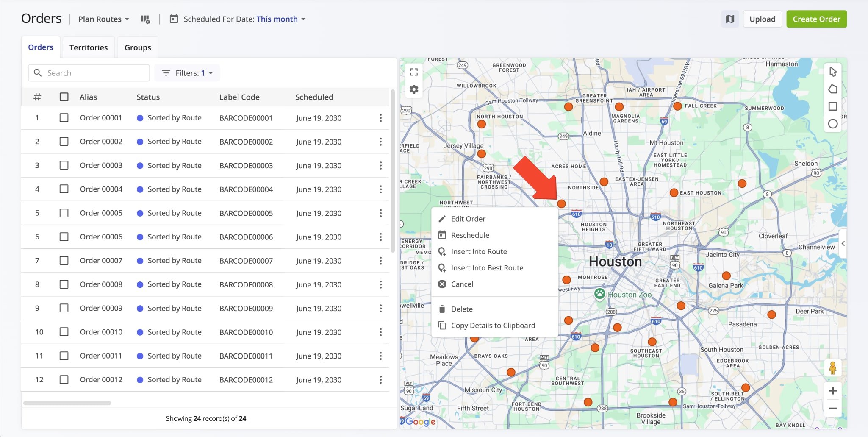Click the Street View pegman icon
The height and width of the screenshot is (437, 868).
tap(832, 367)
